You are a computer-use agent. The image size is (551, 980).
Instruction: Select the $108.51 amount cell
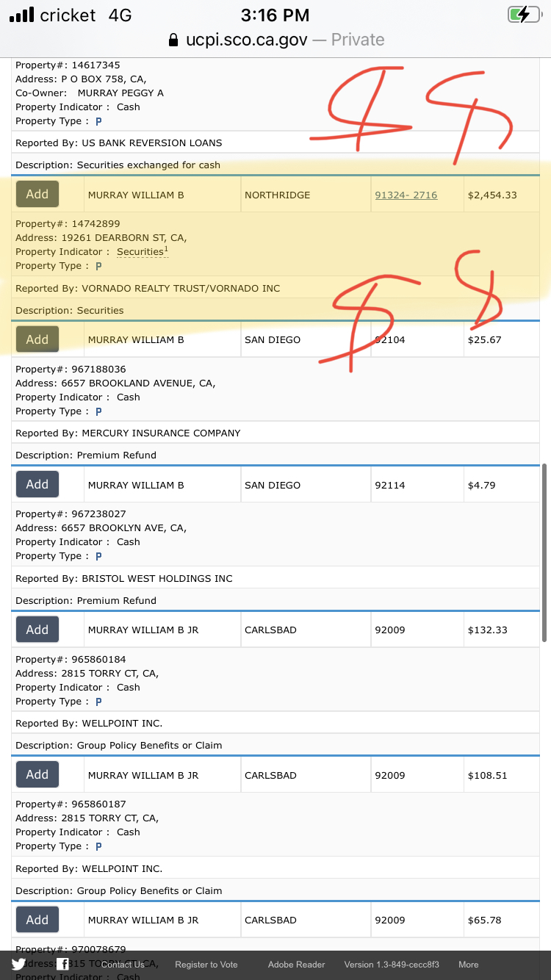(x=502, y=775)
